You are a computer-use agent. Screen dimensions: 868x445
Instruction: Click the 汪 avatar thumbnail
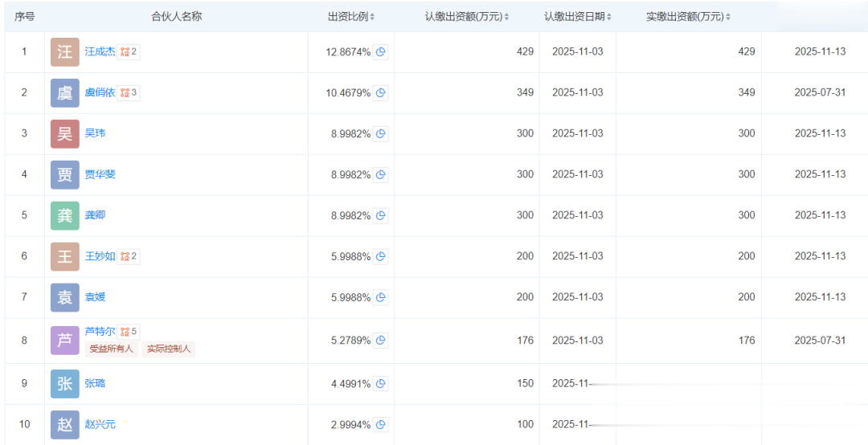click(x=65, y=52)
